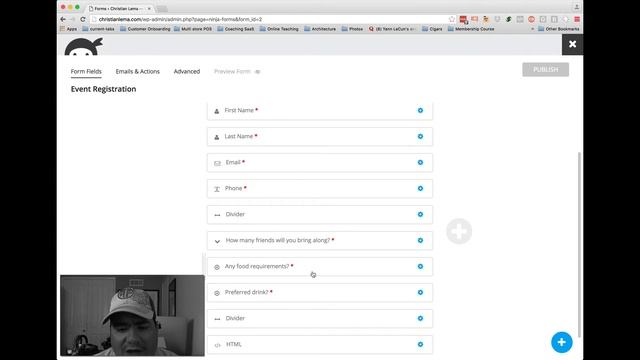Click the Event Registration form title
Viewport: 640px width, 360px height.
coord(103,89)
